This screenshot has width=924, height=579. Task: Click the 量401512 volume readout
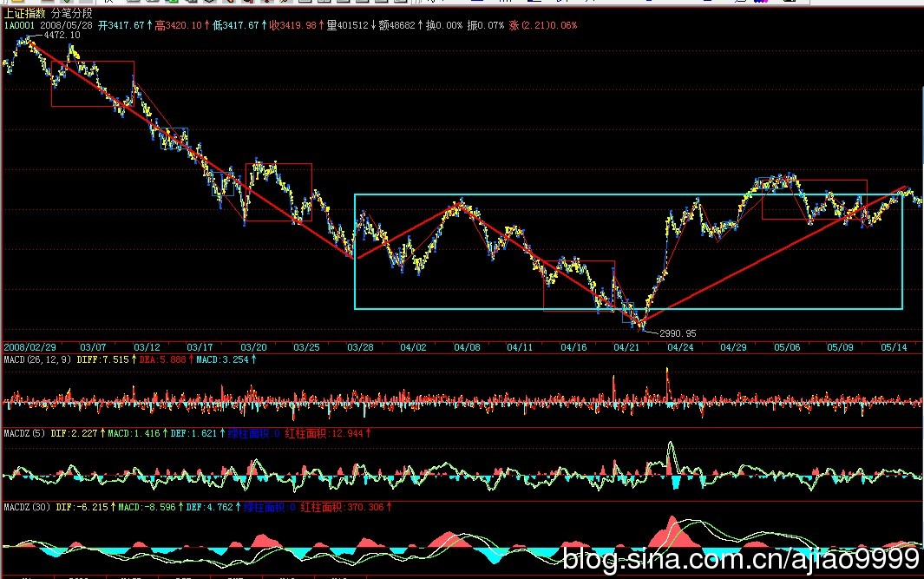347,26
